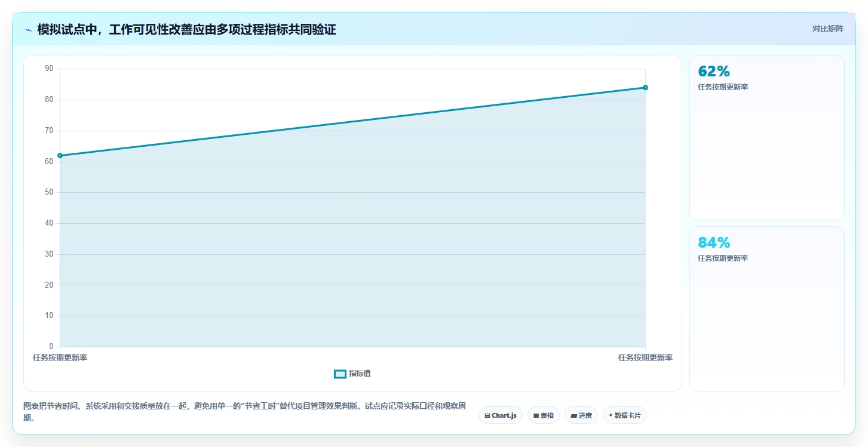The height and width of the screenshot is (447, 868).
Task: Open the 62% metric card
Action: point(767,138)
